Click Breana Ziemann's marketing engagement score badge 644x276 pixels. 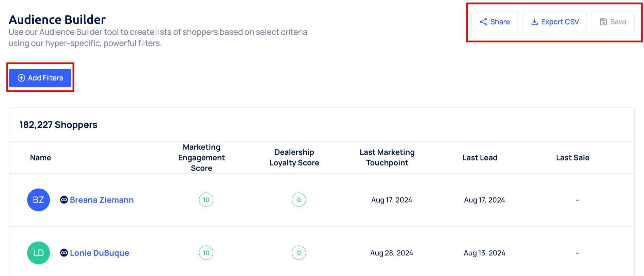206,200
